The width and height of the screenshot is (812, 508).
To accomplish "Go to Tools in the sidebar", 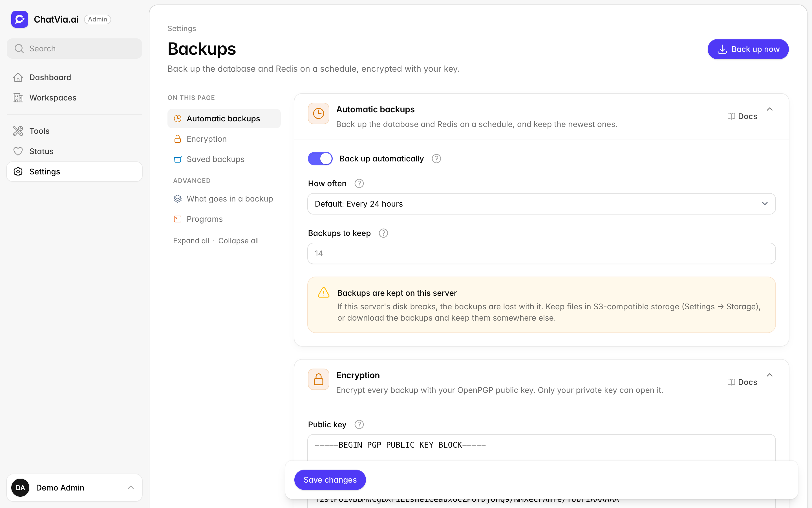I will 74,131.
